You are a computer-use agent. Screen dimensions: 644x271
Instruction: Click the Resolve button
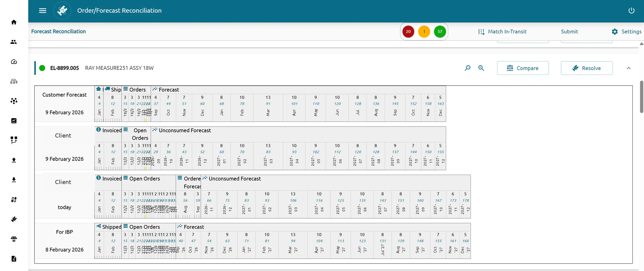pyautogui.click(x=587, y=68)
